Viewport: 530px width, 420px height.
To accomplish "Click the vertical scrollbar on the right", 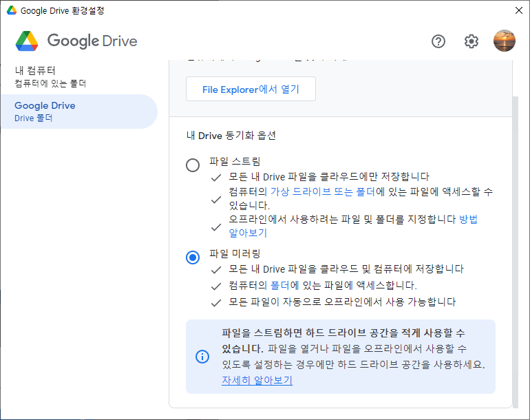I will pos(515,252).
